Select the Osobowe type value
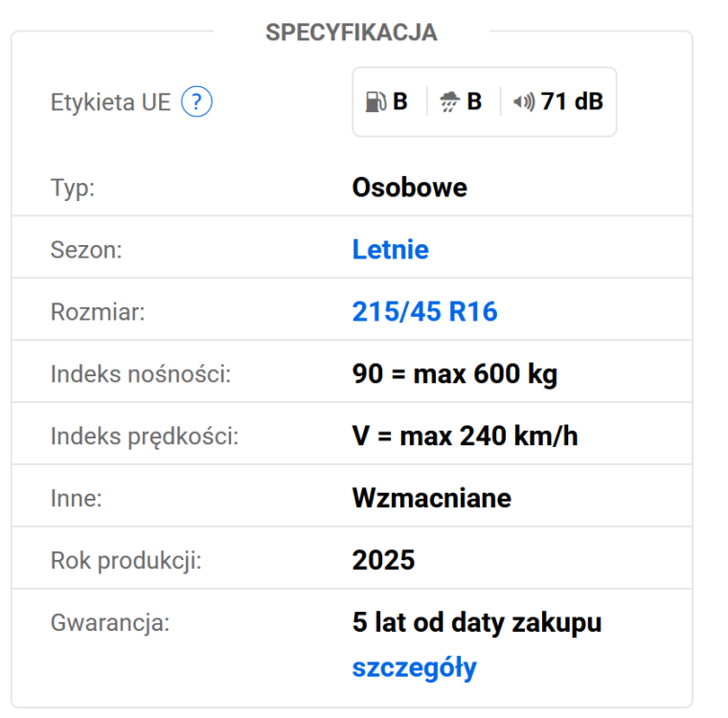Screen dimensions: 728x718 pos(409,188)
